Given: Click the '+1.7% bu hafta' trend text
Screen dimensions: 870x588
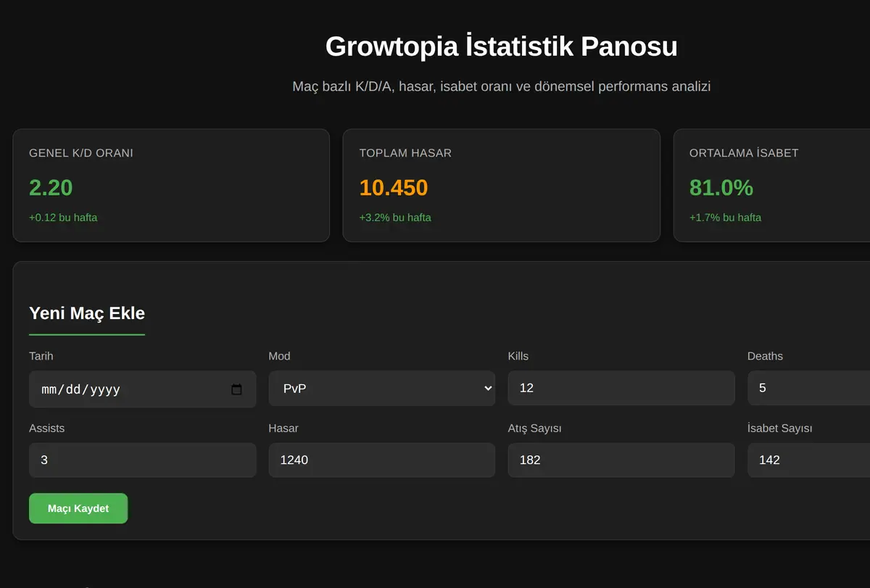Looking at the screenshot, I should coord(725,218).
